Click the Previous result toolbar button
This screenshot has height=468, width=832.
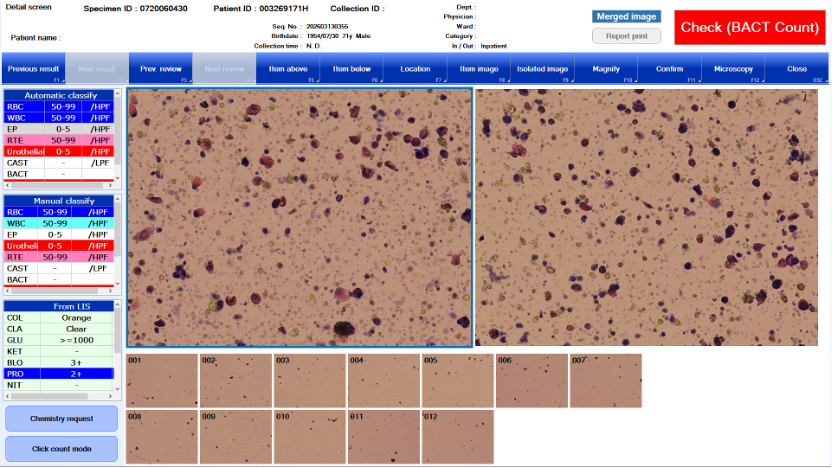(33, 69)
